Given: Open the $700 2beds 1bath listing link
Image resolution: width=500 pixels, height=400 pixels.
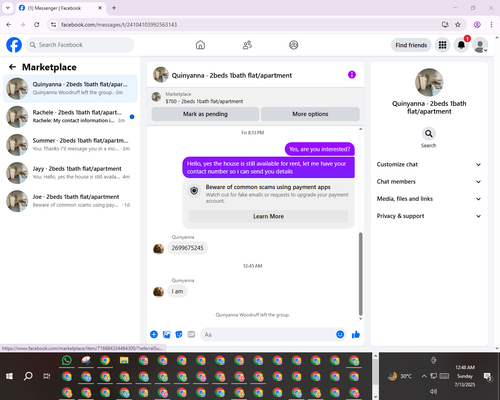Looking at the screenshot, I should click(204, 101).
